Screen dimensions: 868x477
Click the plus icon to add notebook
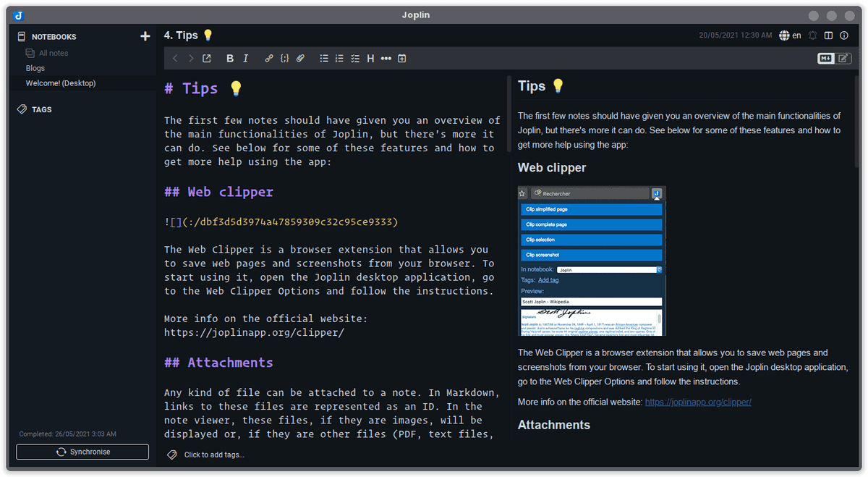(145, 36)
